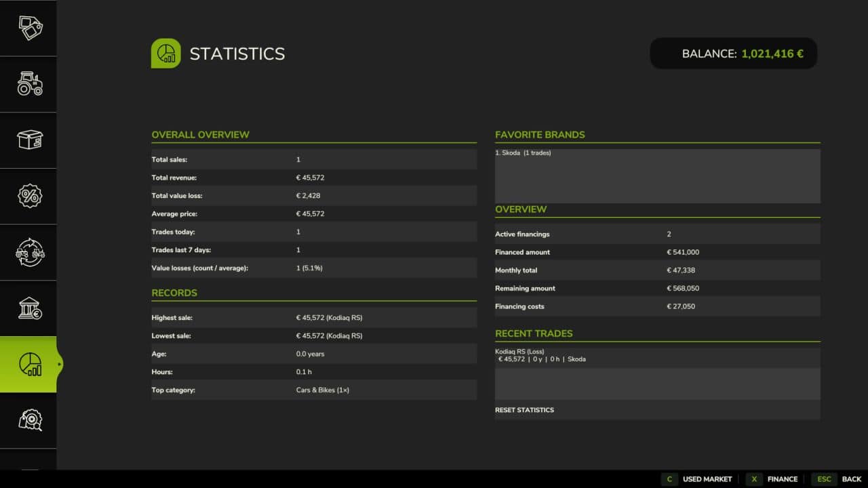Click the ESC key hint
This screenshot has height=488, width=868.
824,479
